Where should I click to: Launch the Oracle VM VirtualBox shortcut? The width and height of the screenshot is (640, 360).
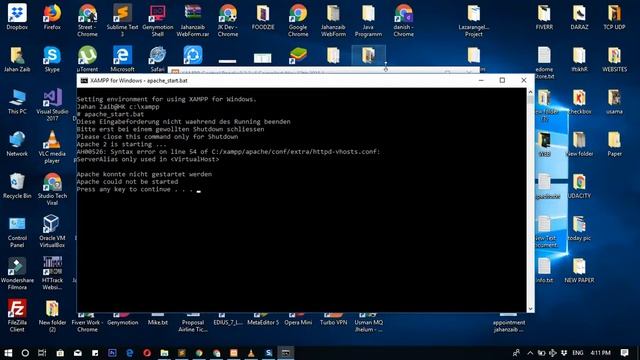tap(52, 231)
